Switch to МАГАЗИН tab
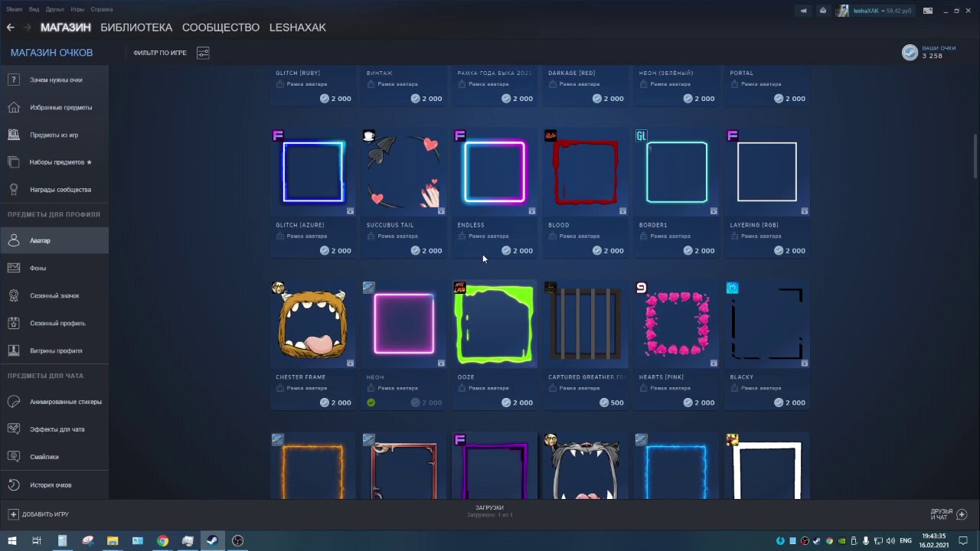 click(66, 27)
